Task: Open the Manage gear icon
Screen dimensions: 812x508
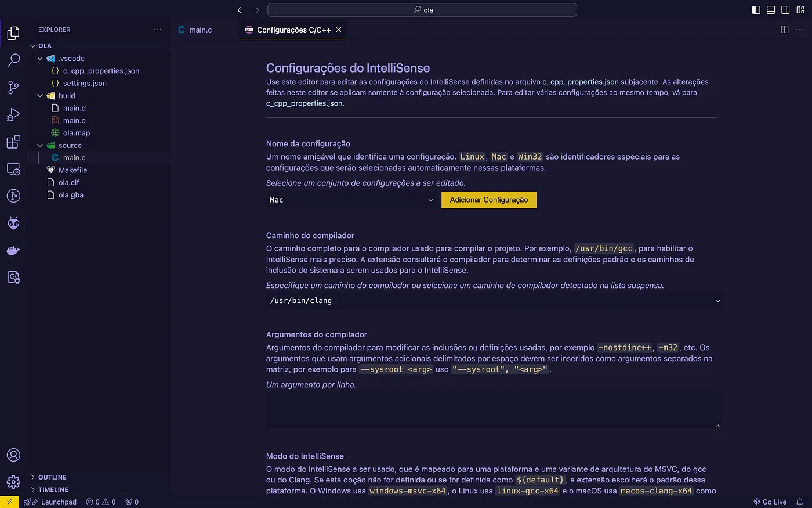Action: click(13, 482)
